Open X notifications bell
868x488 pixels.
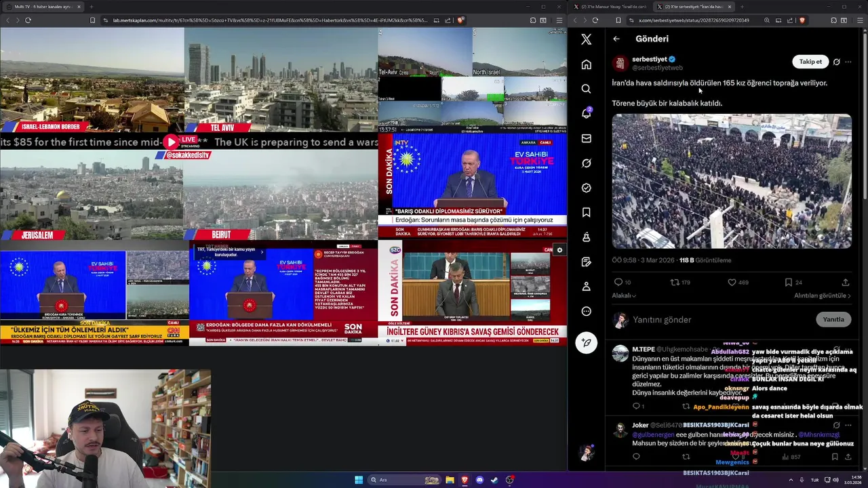tap(586, 113)
